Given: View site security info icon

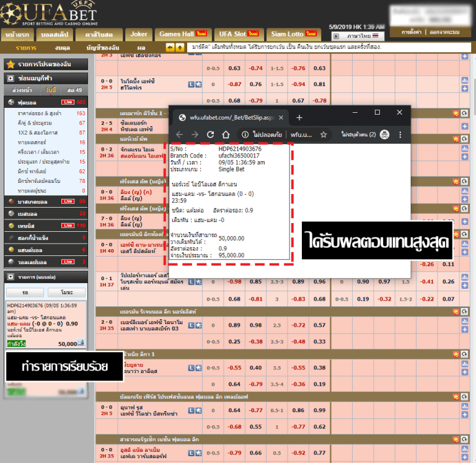Looking at the screenshot, I should pyautogui.click(x=245, y=134).
